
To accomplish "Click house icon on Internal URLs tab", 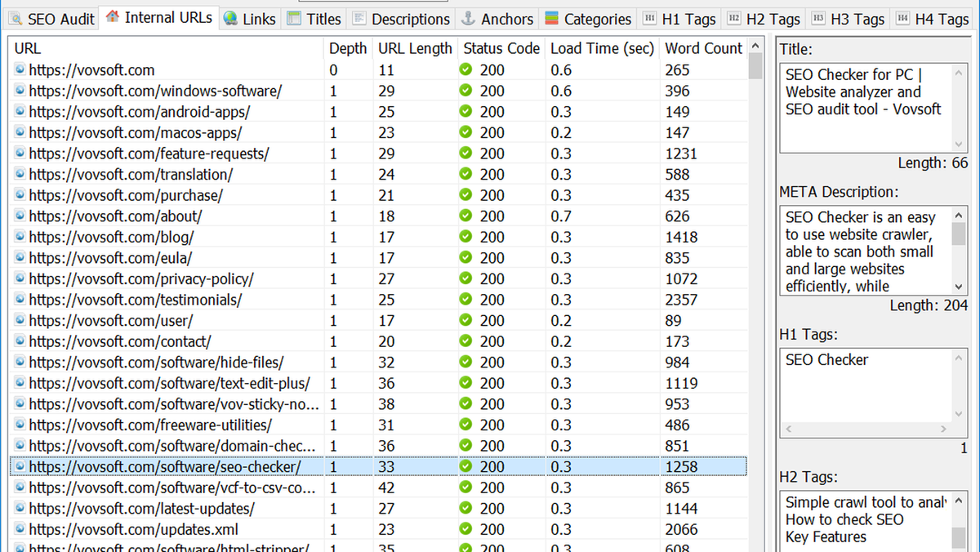I will point(113,16).
